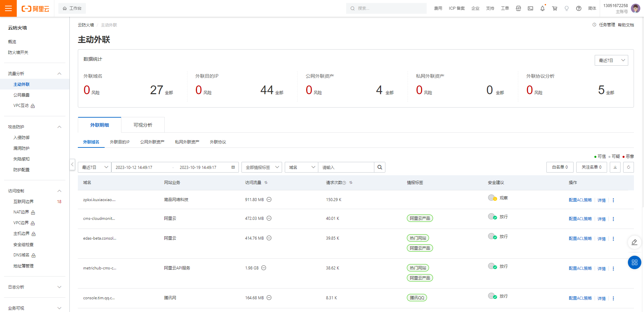Sort by 访问流量 column
The height and width of the screenshot is (312, 644).
tap(266, 183)
